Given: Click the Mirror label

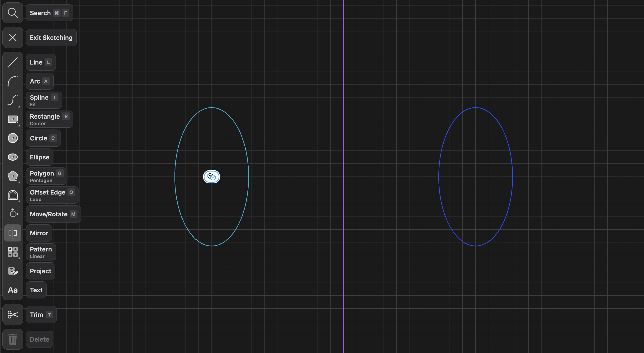Looking at the screenshot, I should (x=39, y=233).
